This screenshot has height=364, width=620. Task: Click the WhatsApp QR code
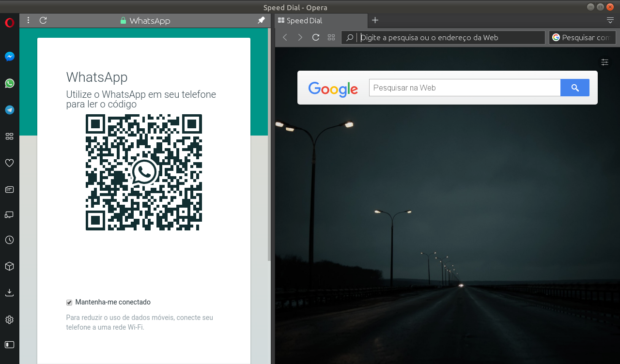(144, 172)
